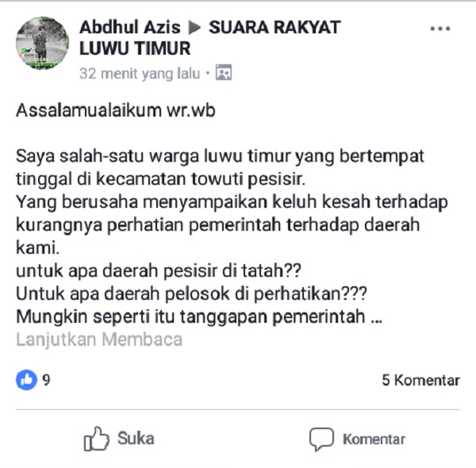Click LUWU TIMUR group name second line
The image size is (476, 468).
click(135, 48)
